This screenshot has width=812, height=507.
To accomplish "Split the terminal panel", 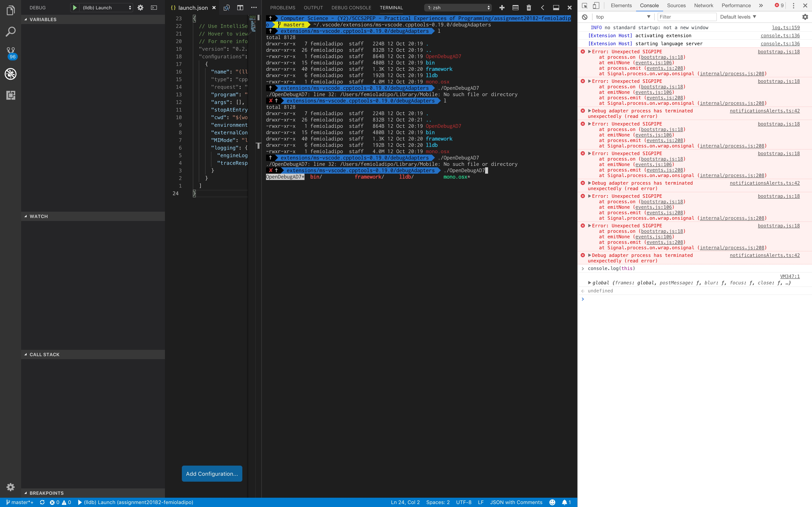I will pyautogui.click(x=515, y=7).
